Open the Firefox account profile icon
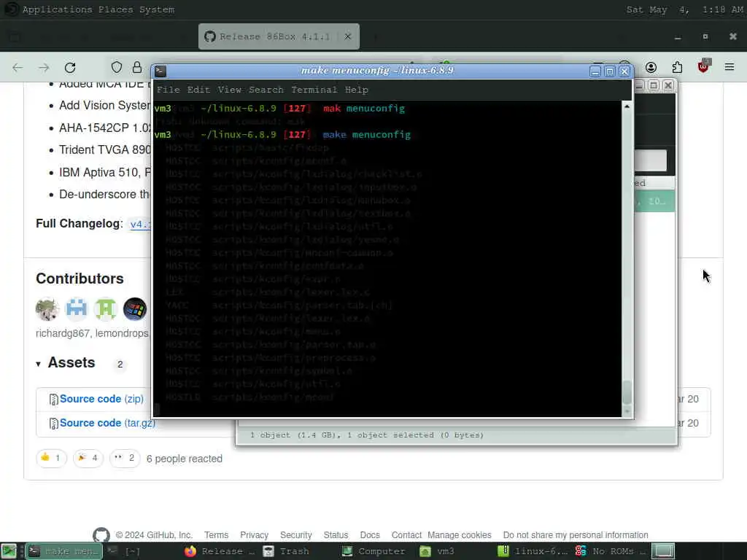Image resolution: width=747 pixels, height=560 pixels. [x=651, y=67]
